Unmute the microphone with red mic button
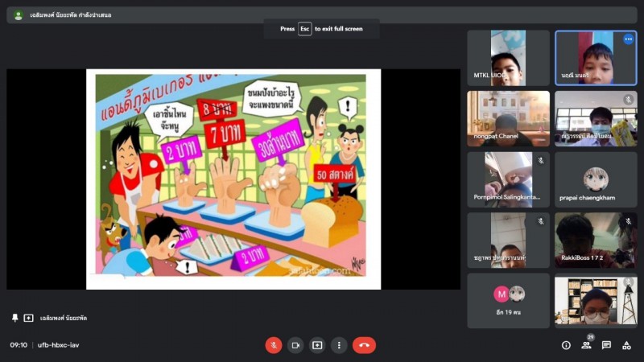The height and width of the screenshot is (362, 644). (274, 345)
